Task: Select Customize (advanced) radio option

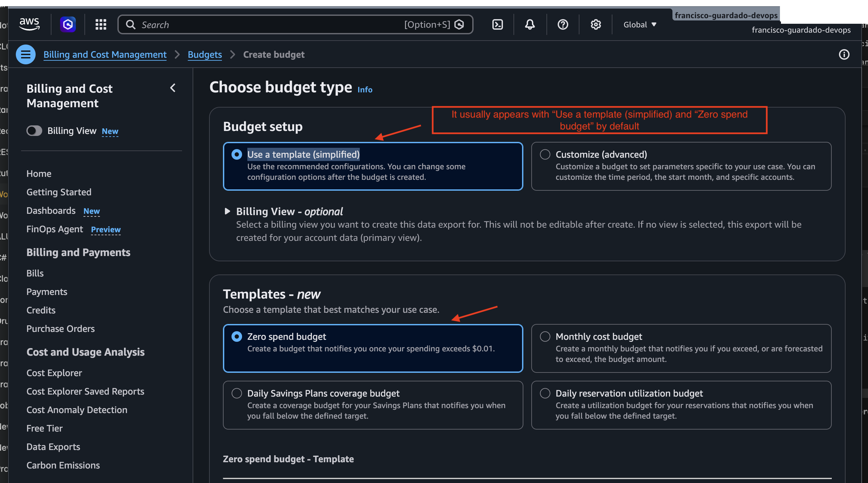Action: [x=545, y=154]
